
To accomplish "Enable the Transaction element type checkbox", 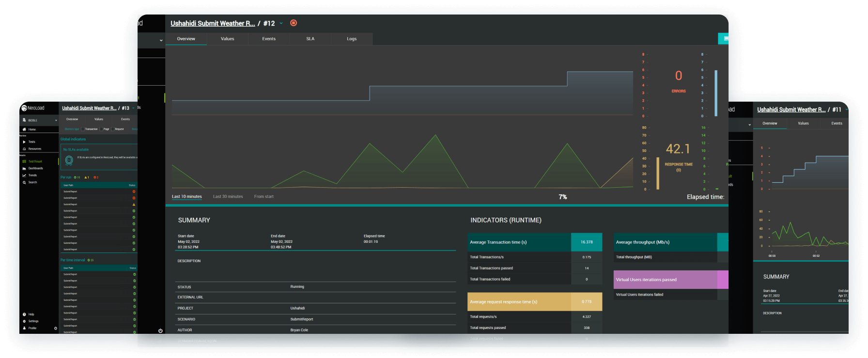I will pyautogui.click(x=83, y=129).
